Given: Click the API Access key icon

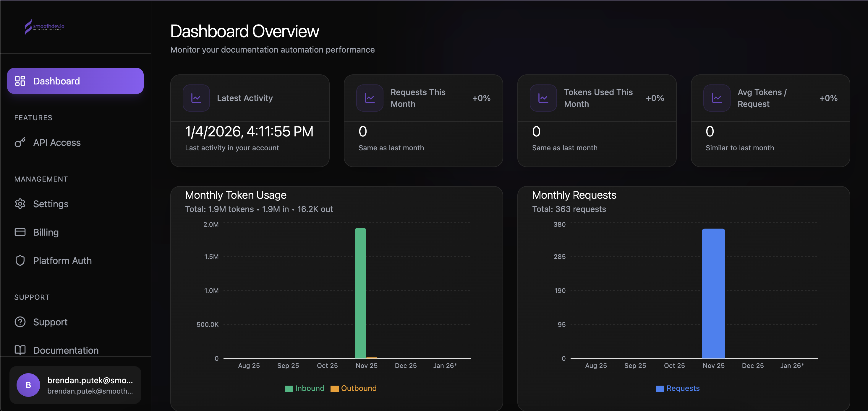Looking at the screenshot, I should click(20, 142).
